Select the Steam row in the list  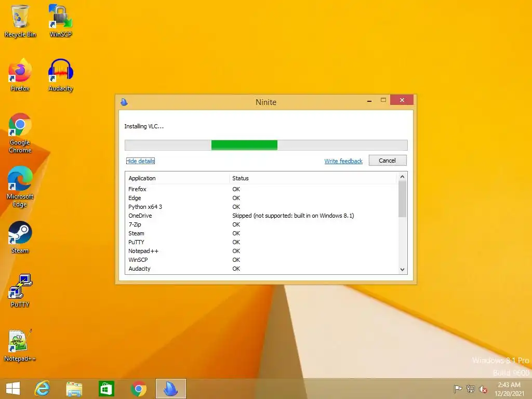click(x=261, y=233)
